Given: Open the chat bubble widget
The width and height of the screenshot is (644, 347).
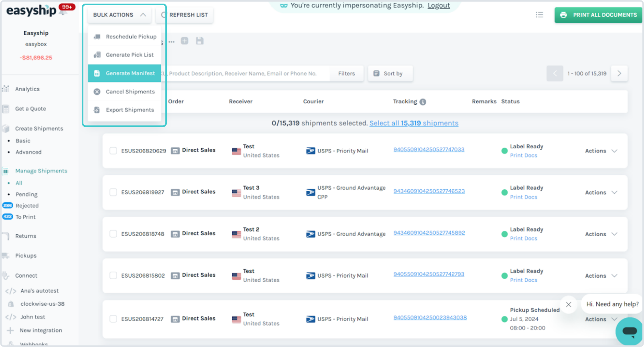Looking at the screenshot, I should [x=630, y=331].
